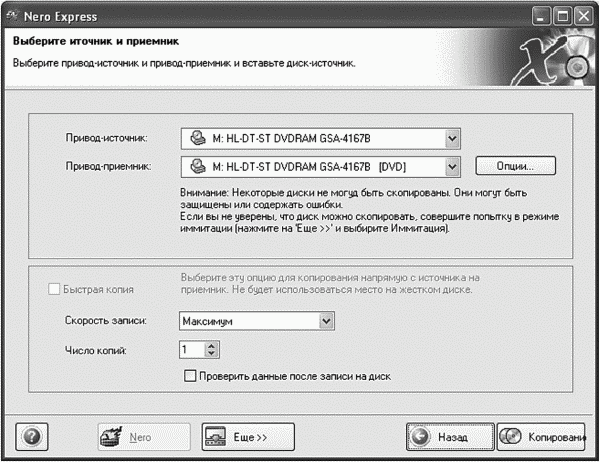Click the panel icon on the Еще button

216,436
